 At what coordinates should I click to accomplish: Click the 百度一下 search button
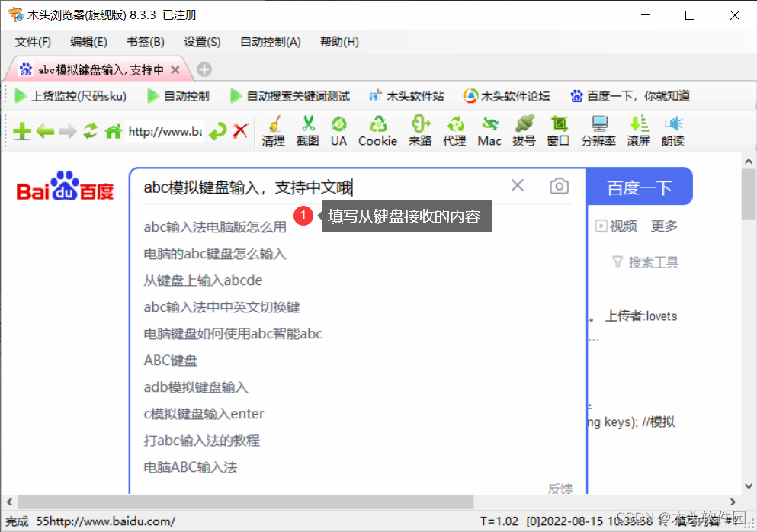639,187
